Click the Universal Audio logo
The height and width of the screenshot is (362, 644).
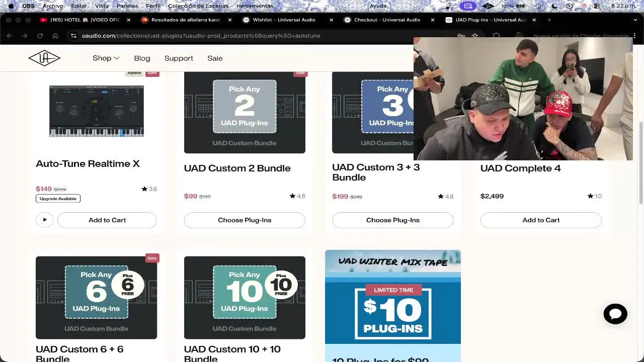[44, 58]
